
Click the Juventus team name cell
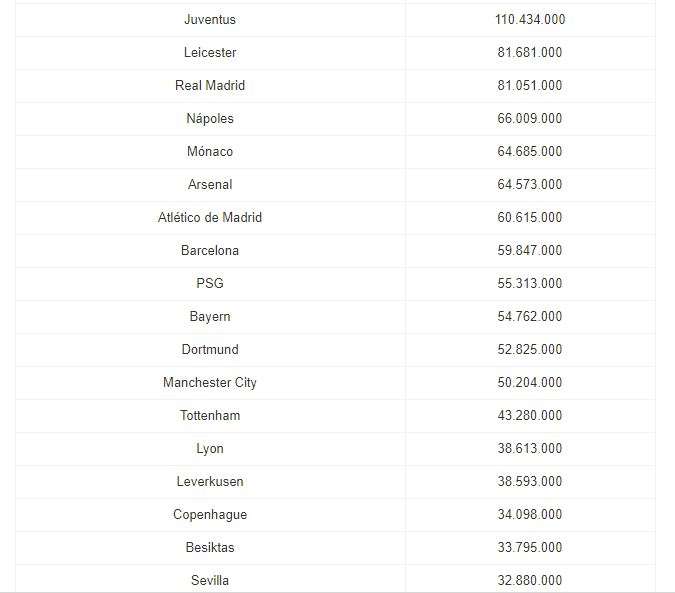(210, 19)
